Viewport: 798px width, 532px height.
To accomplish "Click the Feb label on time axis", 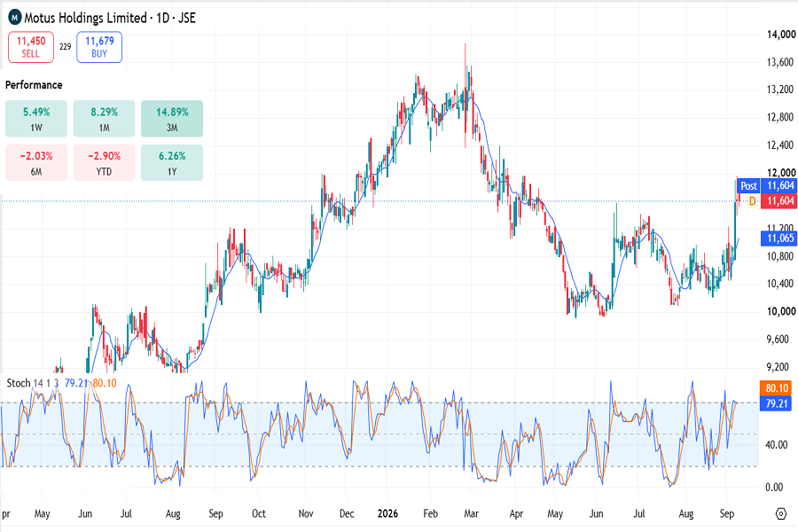I will [x=431, y=513].
